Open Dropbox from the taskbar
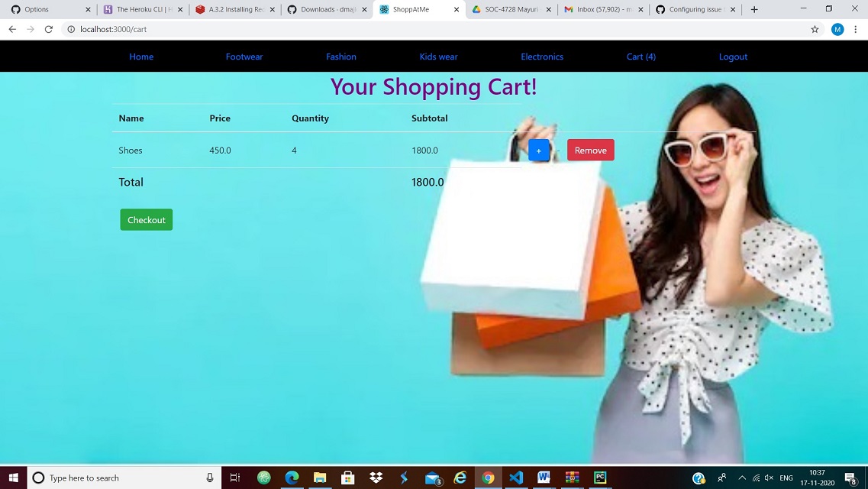 (x=376, y=478)
